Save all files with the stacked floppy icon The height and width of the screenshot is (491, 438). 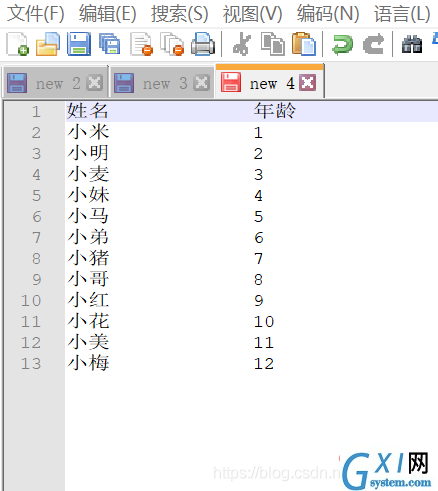110,44
